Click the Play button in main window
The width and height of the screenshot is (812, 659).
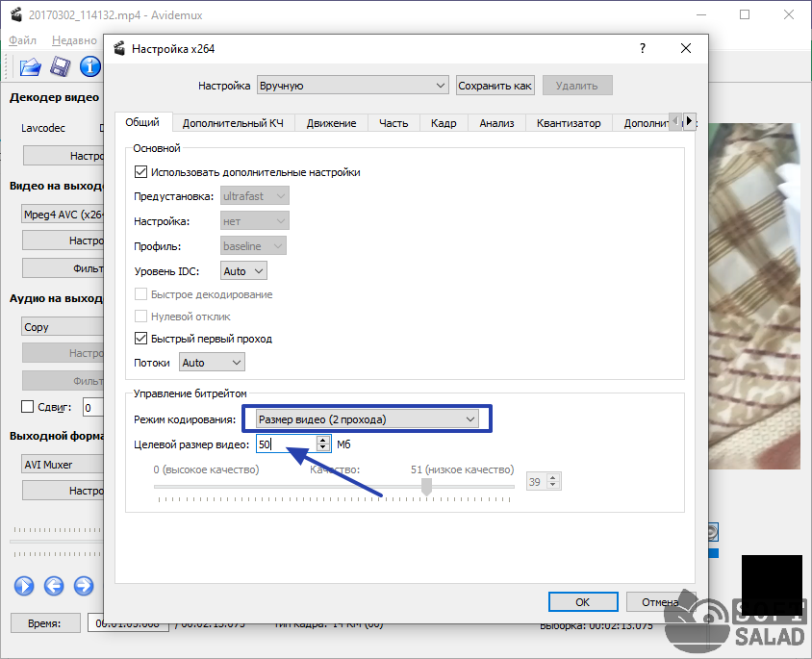point(24,586)
